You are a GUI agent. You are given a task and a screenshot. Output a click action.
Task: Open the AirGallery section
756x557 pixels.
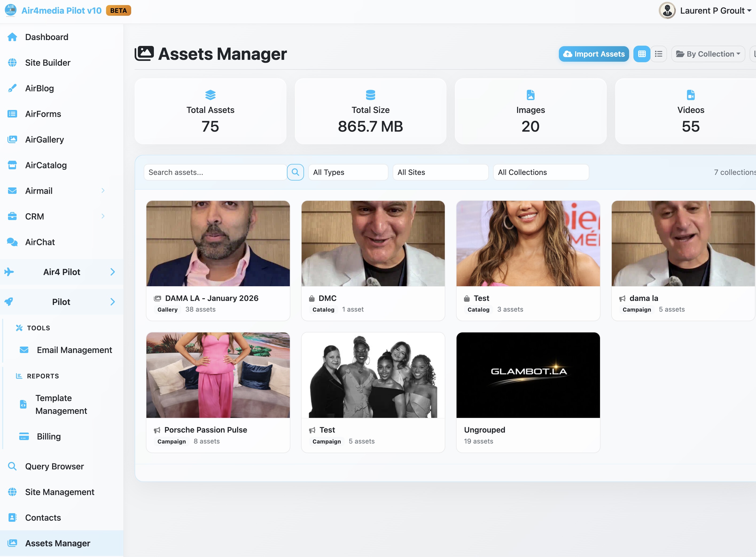click(44, 139)
